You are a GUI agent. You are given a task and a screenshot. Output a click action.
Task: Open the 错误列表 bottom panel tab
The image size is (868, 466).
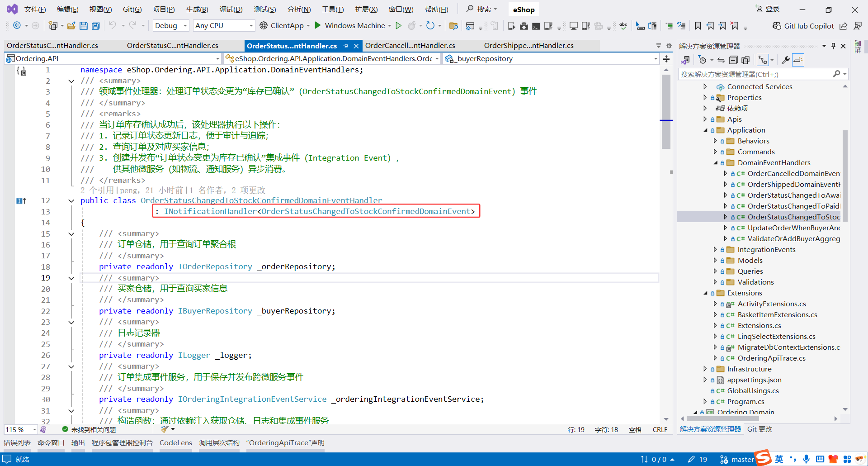(x=17, y=443)
